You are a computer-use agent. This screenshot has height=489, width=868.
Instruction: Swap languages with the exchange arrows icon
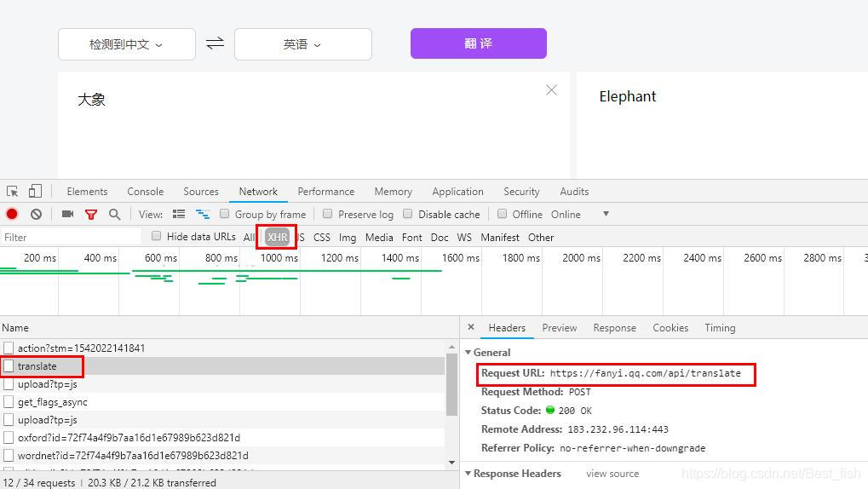click(215, 43)
